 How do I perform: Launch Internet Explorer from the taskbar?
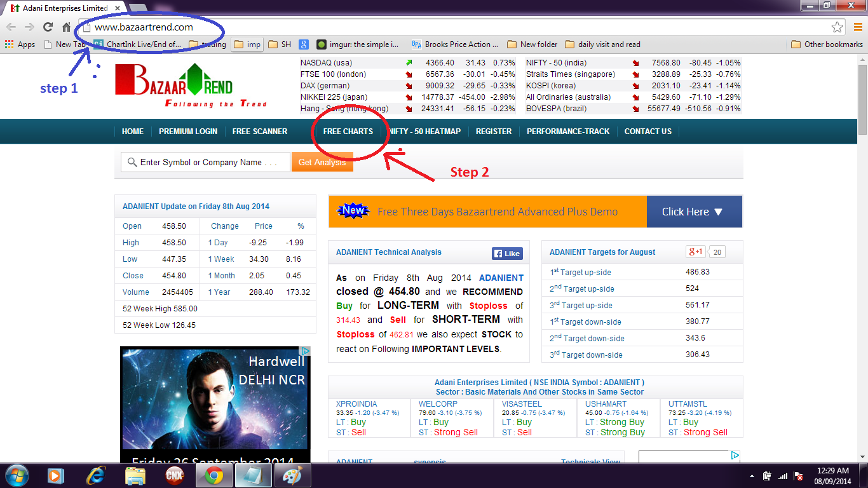pyautogui.click(x=94, y=475)
